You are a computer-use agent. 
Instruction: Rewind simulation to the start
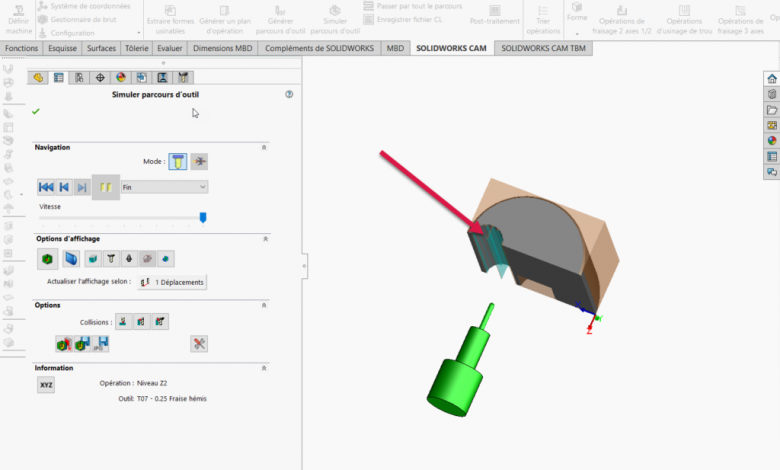pyautogui.click(x=46, y=187)
